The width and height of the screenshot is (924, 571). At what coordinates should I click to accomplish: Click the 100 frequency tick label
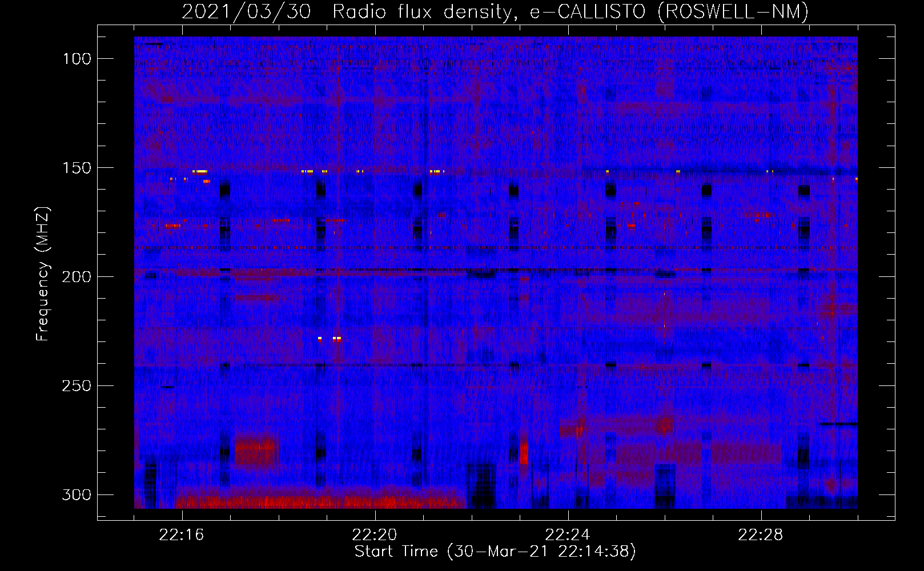(77, 59)
